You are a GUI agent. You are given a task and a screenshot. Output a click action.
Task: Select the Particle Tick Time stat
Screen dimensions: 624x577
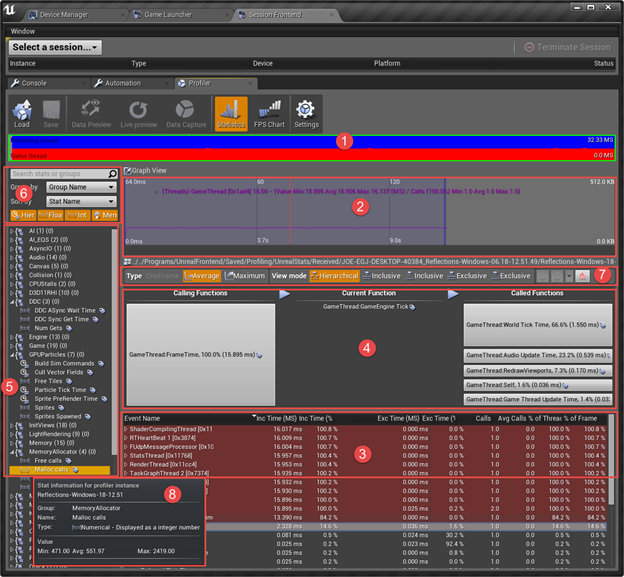tap(60, 390)
